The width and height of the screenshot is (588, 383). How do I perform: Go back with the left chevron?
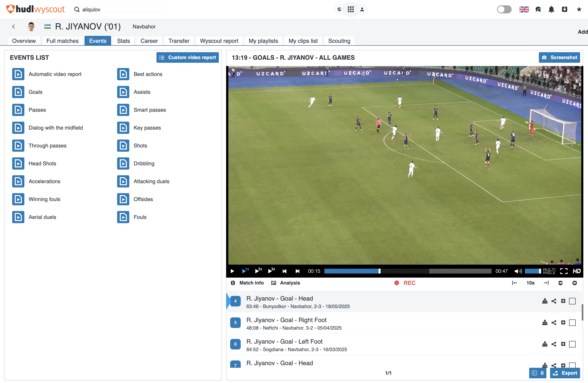point(14,26)
